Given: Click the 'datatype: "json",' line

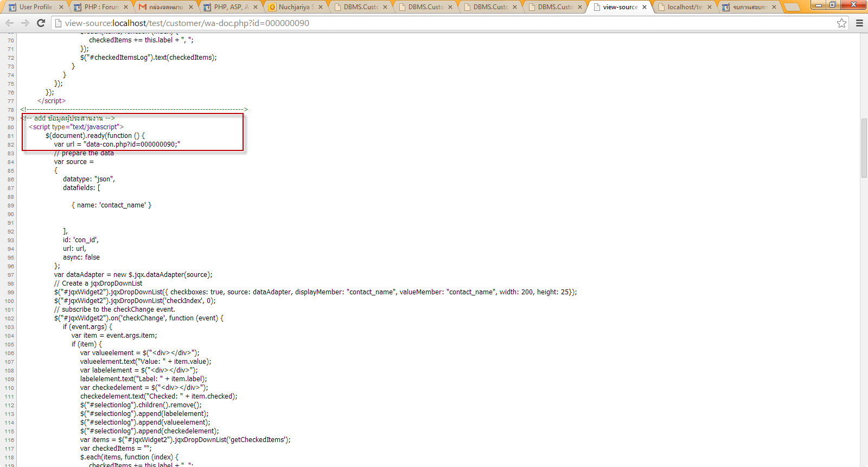Looking at the screenshot, I should (89, 179).
